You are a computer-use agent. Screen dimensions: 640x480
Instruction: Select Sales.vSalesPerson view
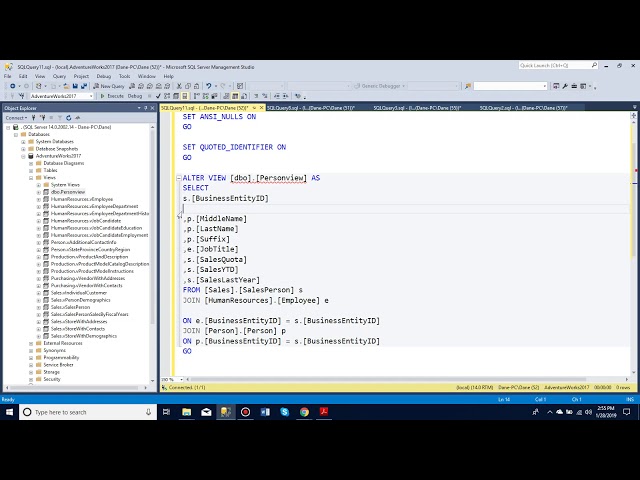(x=70, y=307)
